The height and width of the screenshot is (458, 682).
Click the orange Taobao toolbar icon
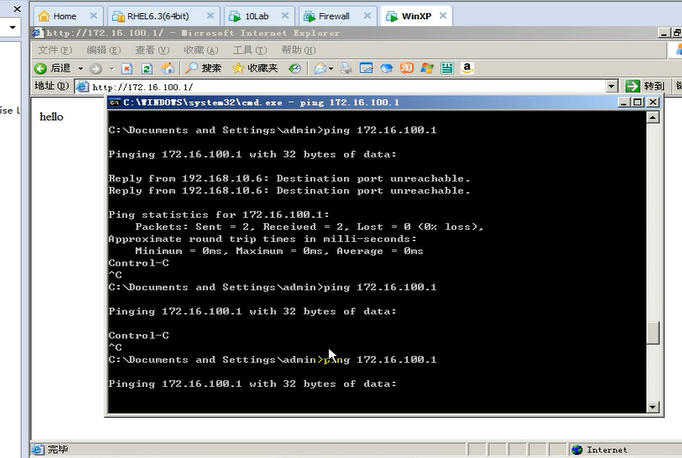(407, 68)
